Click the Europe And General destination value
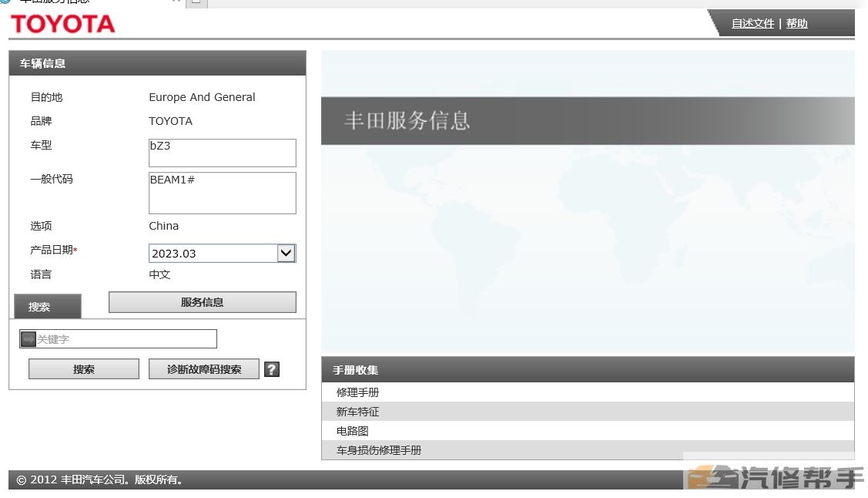Viewport: 868px width, 498px height. [202, 97]
